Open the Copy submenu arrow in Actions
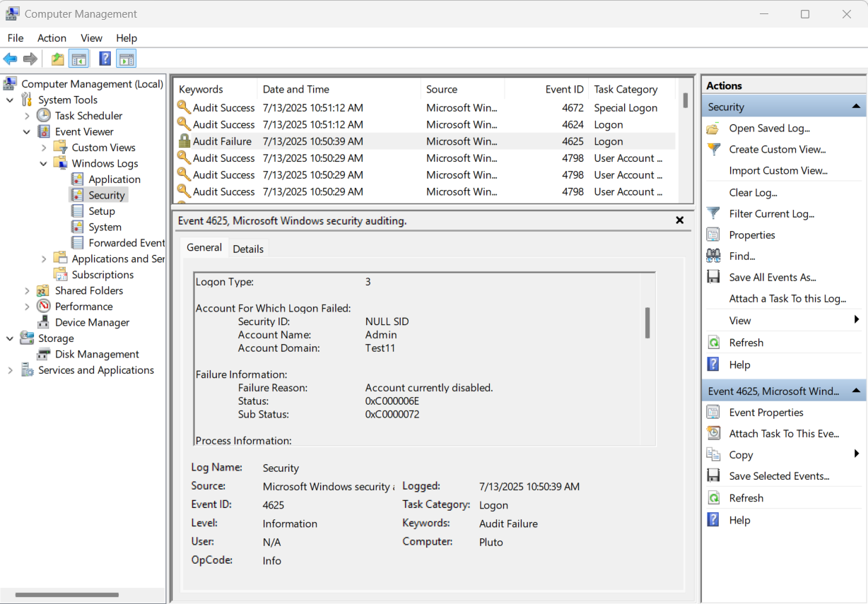868x604 pixels. coord(857,454)
